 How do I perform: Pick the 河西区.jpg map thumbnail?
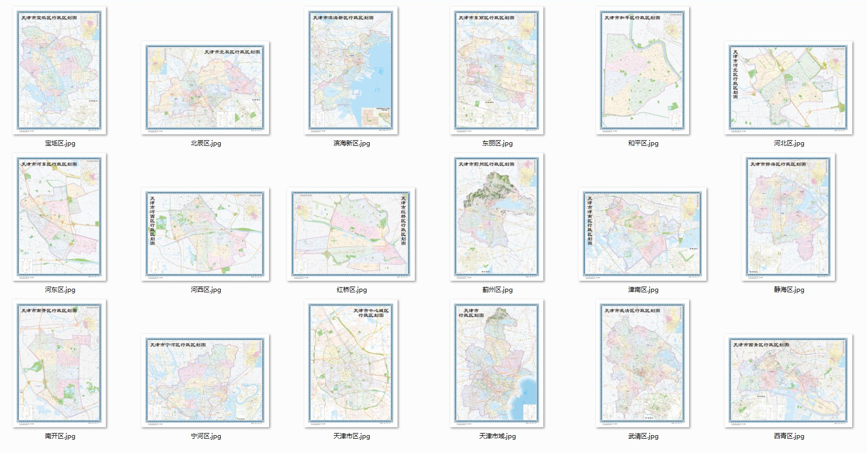(205, 234)
